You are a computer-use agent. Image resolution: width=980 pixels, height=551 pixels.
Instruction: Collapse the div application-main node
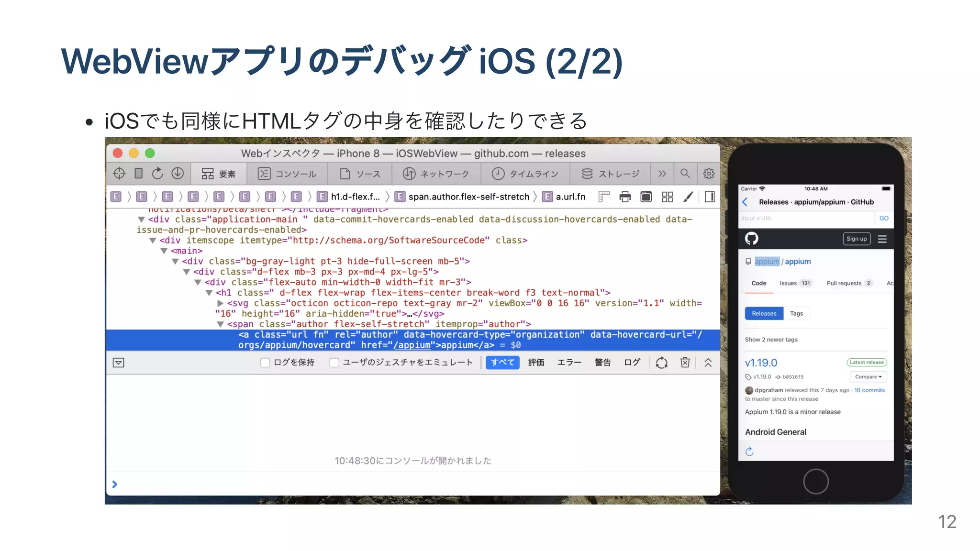[x=141, y=220]
